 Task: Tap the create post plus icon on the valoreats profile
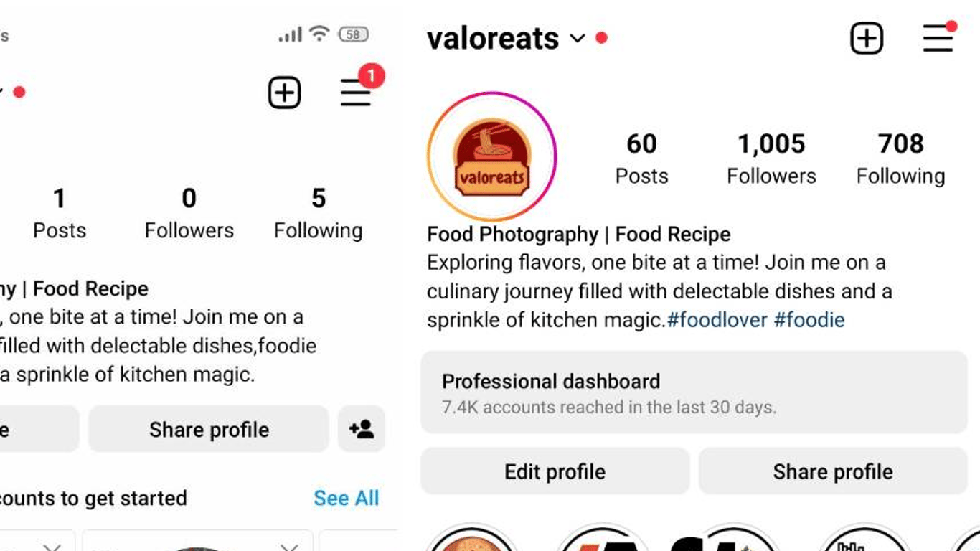(867, 38)
